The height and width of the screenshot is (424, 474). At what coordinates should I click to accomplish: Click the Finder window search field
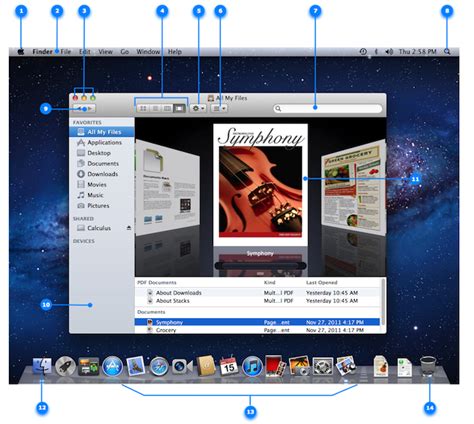point(328,109)
